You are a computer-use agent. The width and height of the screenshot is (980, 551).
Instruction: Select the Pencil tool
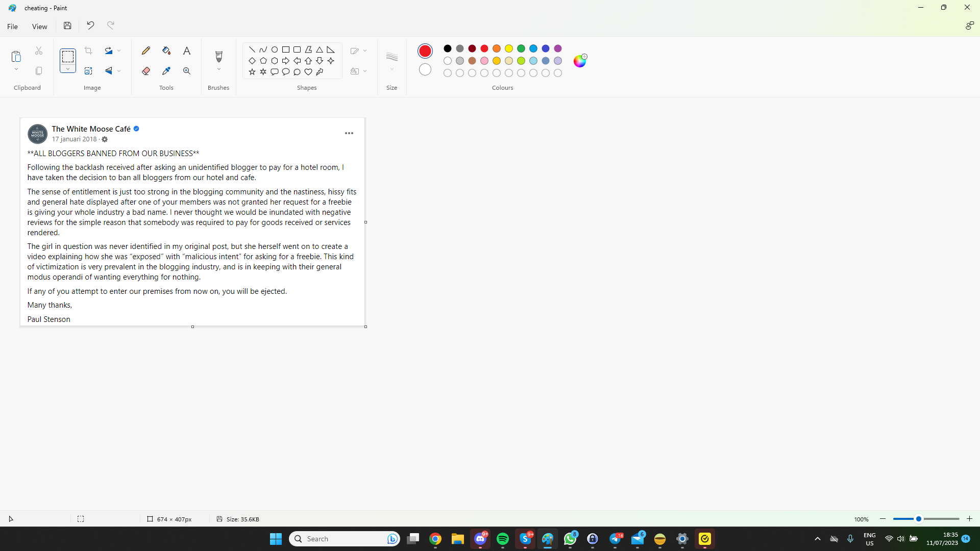146,51
